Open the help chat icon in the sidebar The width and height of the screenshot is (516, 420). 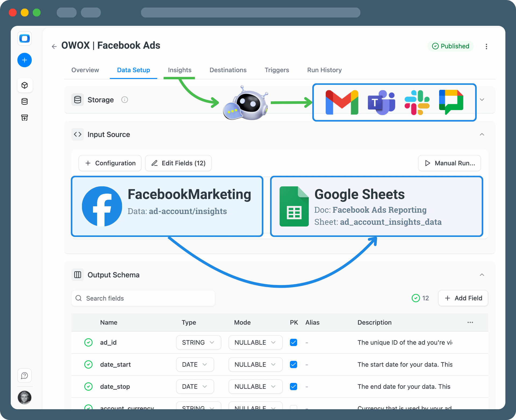(24, 375)
